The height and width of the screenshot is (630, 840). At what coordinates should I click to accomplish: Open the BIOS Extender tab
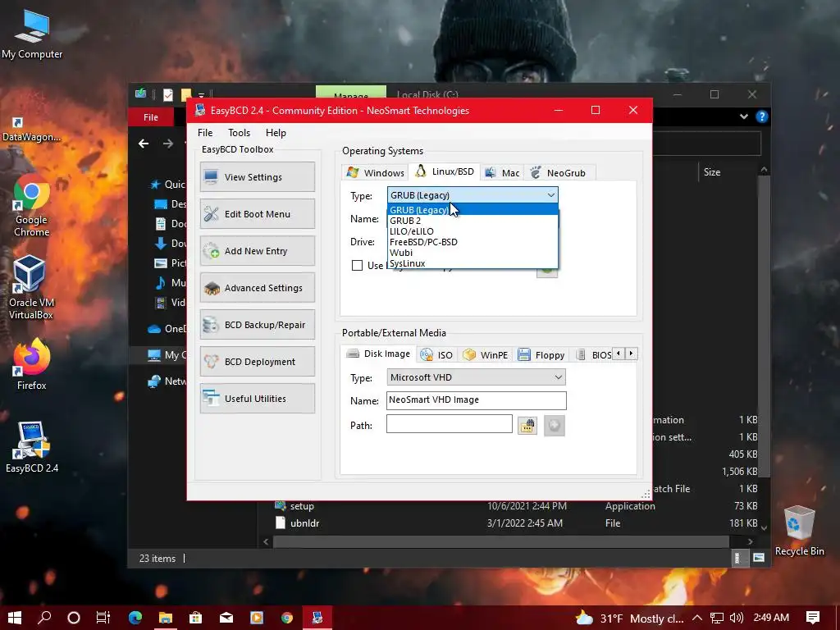[x=594, y=354]
